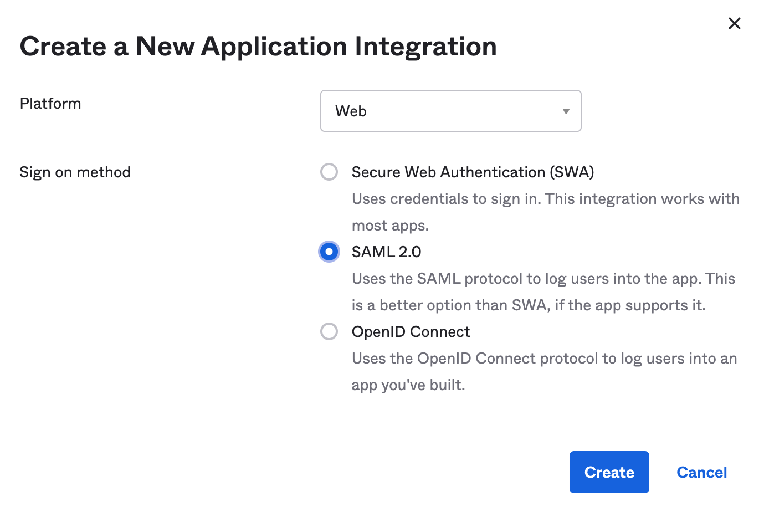The image size is (759, 532).
Task: Close the dialog with the X icon
Action: click(x=734, y=23)
